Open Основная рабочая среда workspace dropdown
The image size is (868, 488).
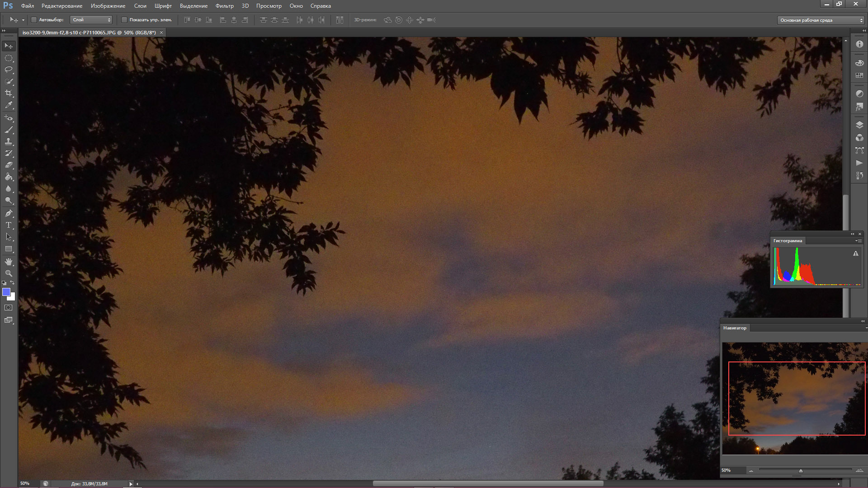click(x=821, y=20)
